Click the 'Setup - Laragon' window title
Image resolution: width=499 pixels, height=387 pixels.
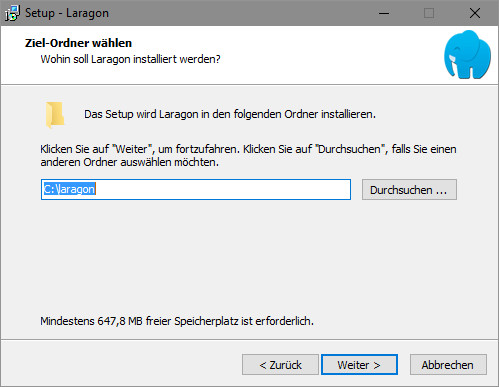pos(67,13)
